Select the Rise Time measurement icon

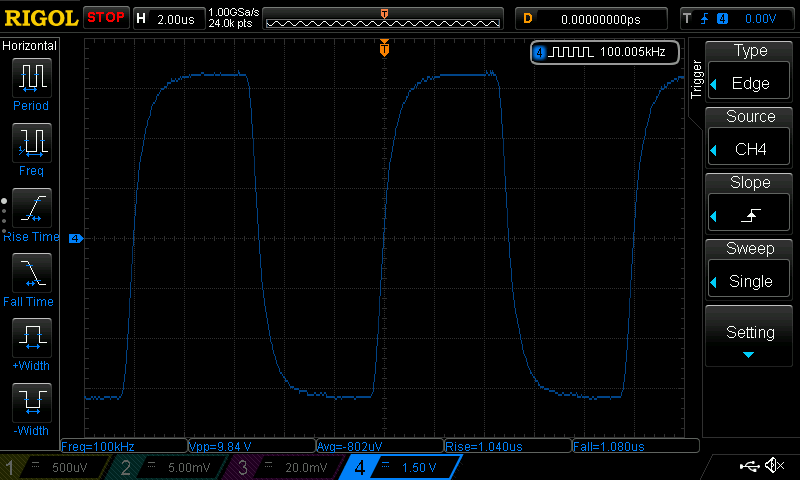tap(32, 208)
